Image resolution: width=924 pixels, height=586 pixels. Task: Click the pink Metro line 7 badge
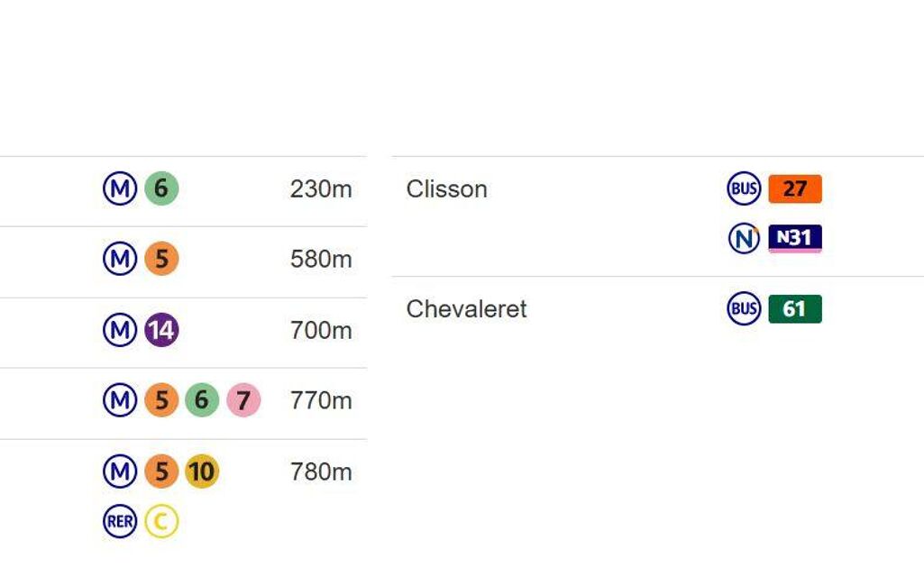tap(242, 400)
